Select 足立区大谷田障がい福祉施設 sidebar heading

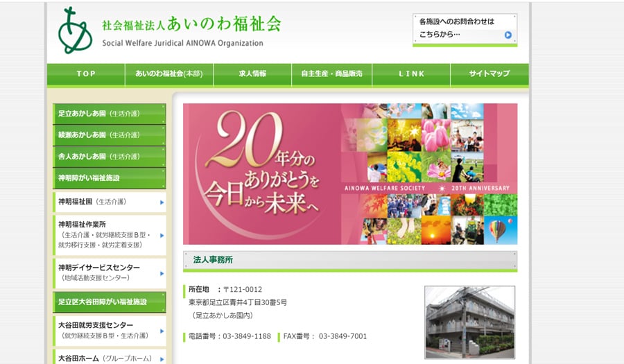[x=110, y=302]
